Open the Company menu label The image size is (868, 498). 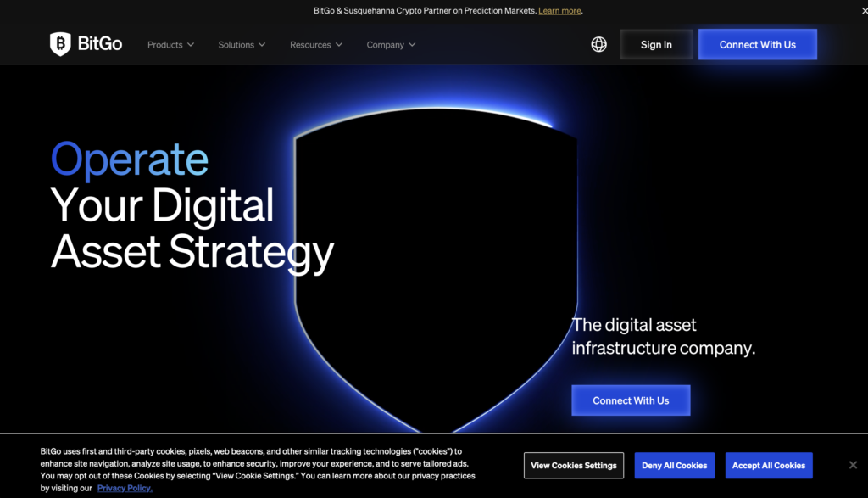386,45
